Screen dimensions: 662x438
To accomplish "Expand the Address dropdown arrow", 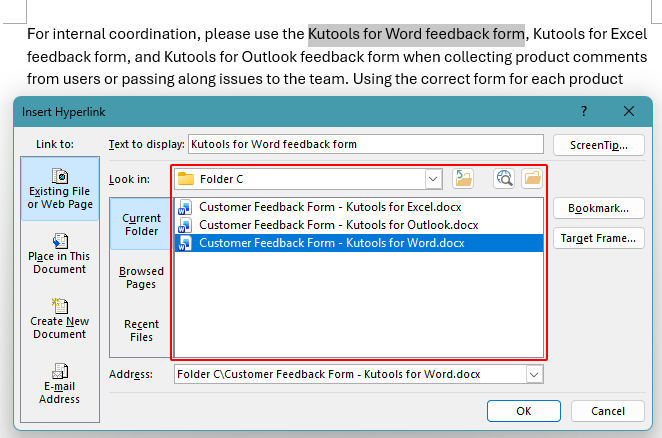I will point(534,375).
